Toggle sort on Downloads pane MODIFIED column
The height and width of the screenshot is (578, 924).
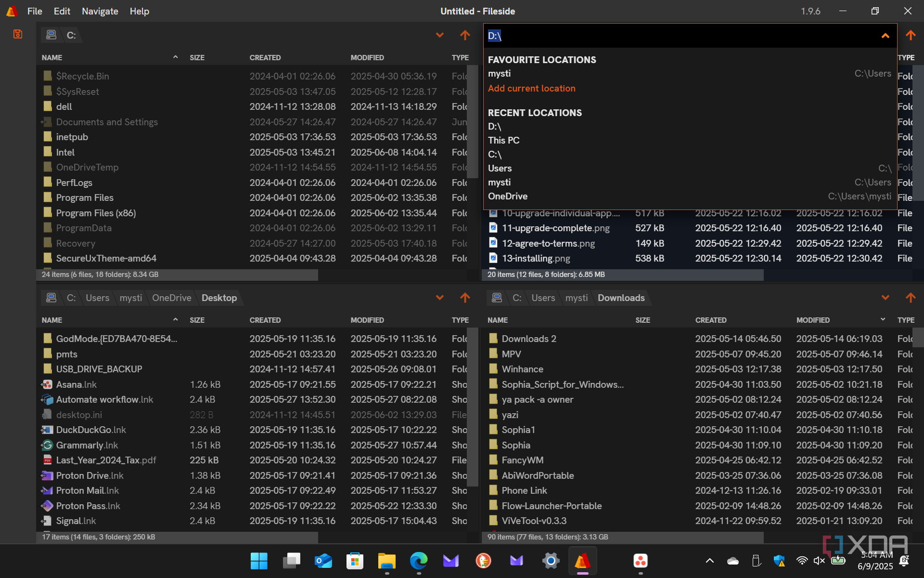(840, 320)
